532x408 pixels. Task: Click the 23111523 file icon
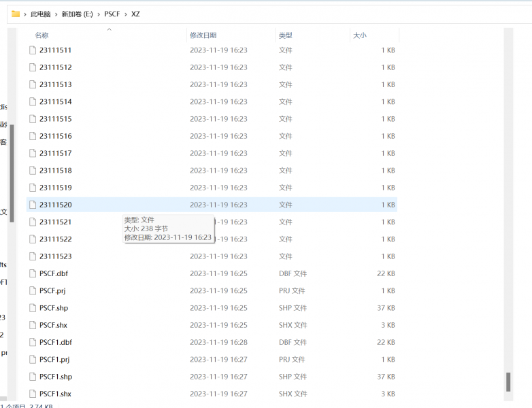33,256
